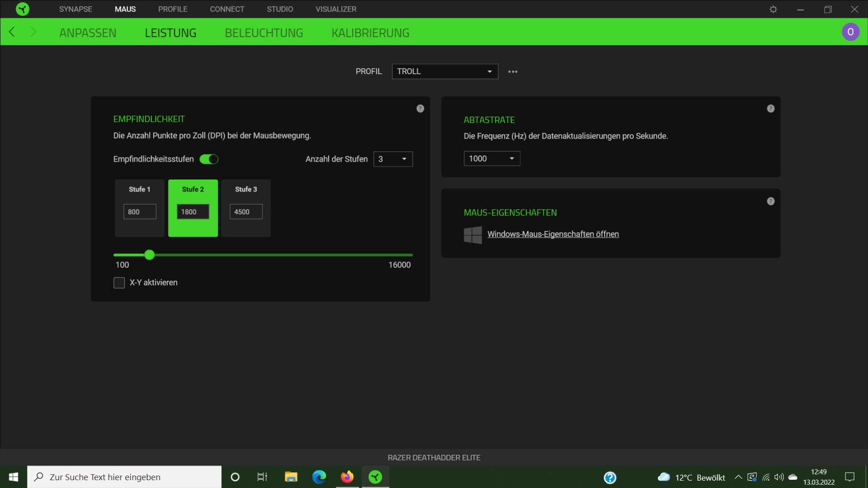
Task: Select the LEISTUNG tab
Action: point(170,33)
